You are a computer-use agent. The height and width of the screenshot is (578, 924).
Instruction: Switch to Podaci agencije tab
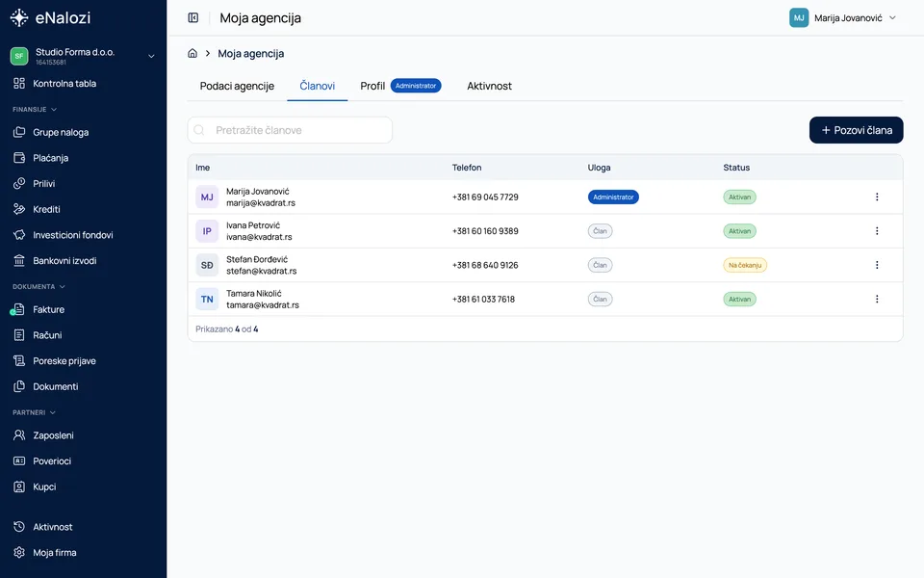click(237, 86)
